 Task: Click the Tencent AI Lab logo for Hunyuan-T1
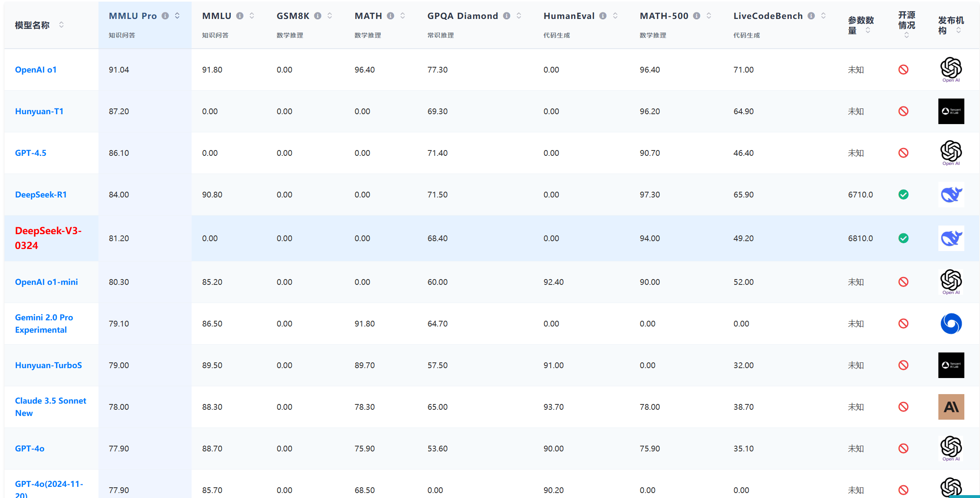[951, 111]
